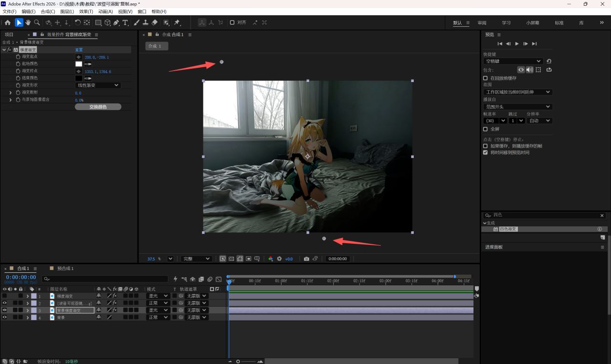Expand the 背景梯度渐变 layer twirl arrow
The width and height of the screenshot is (611, 364).
28,310
